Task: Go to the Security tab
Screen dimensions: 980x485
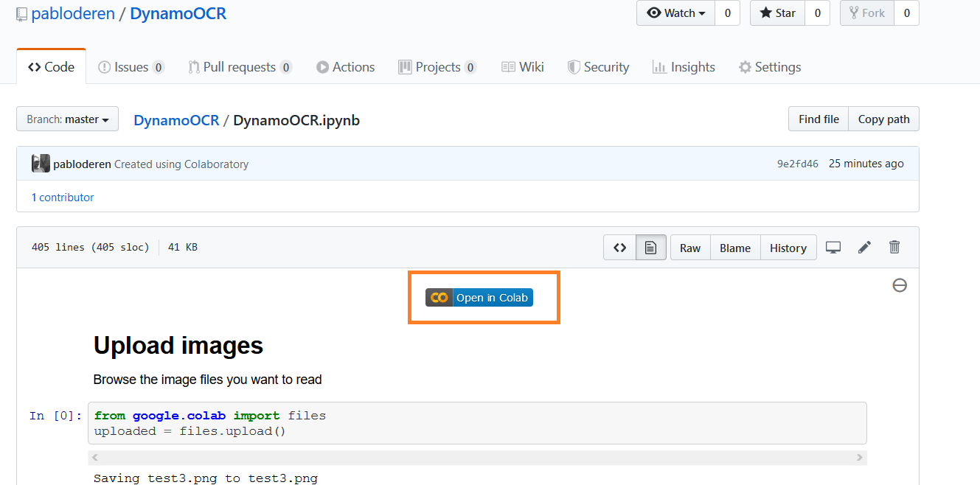Action: pos(598,67)
